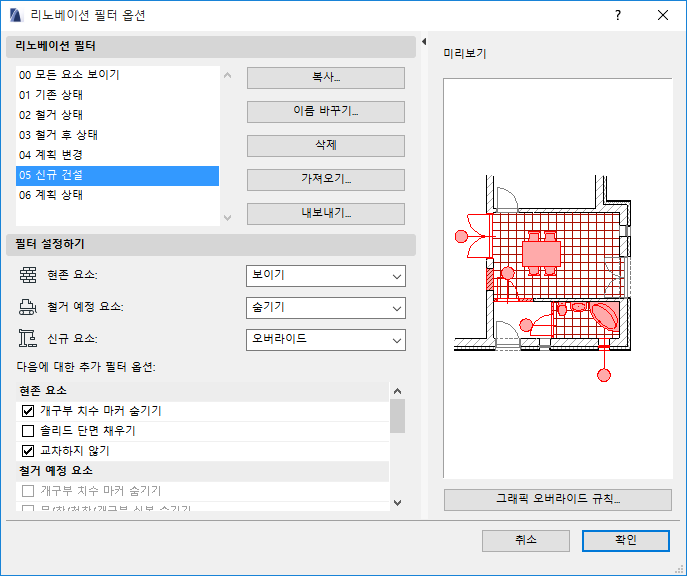Confirm with the 확인 button
Screen dimensions: 687x576
pos(626,541)
